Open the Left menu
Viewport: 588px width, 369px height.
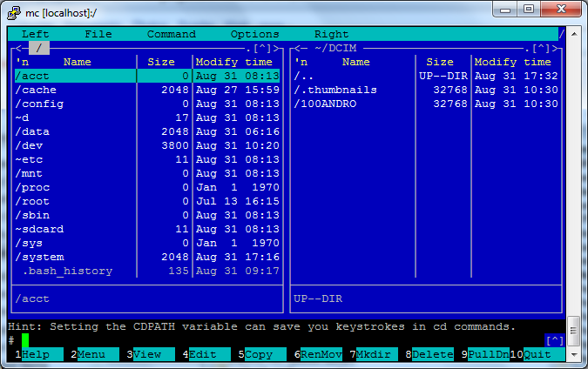tap(35, 34)
